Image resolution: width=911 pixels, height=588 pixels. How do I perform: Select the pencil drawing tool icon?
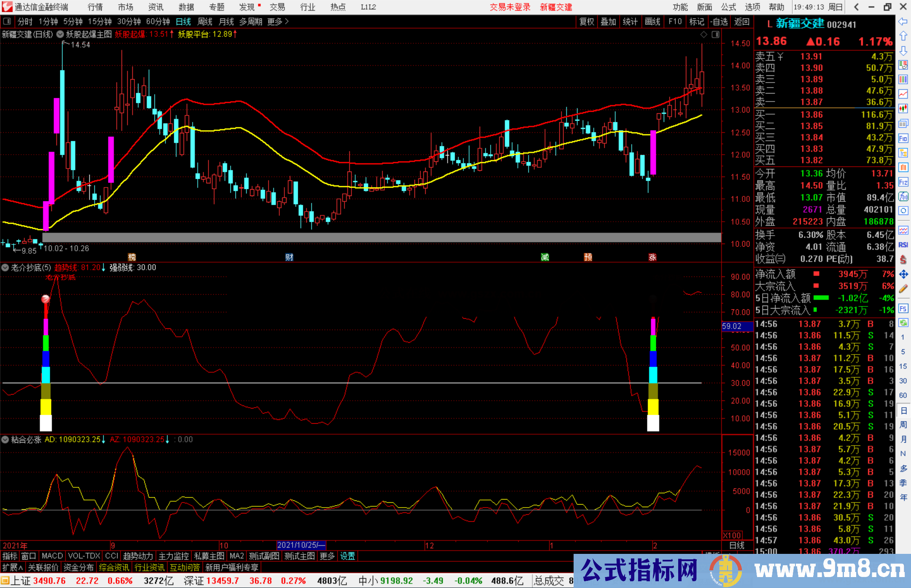click(x=903, y=289)
